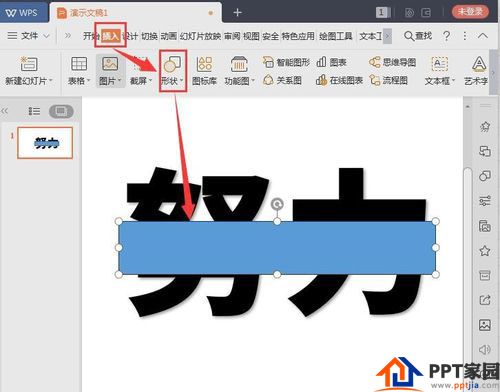The image size is (500, 392).
Task: Click the 图片 picture icon
Action: pos(110,64)
